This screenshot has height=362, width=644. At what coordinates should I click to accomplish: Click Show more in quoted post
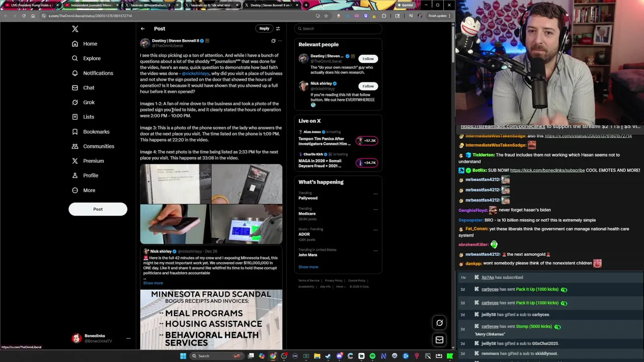[153, 283]
